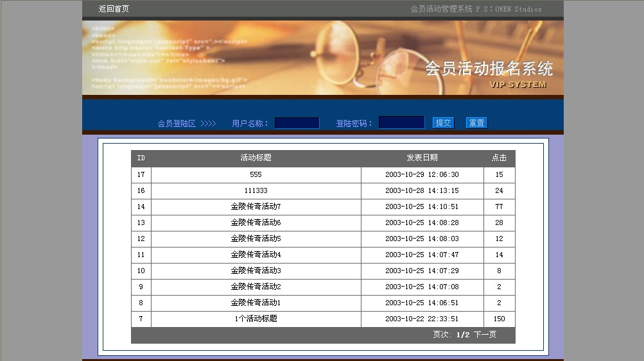Select ID cell 16

pos(141,190)
